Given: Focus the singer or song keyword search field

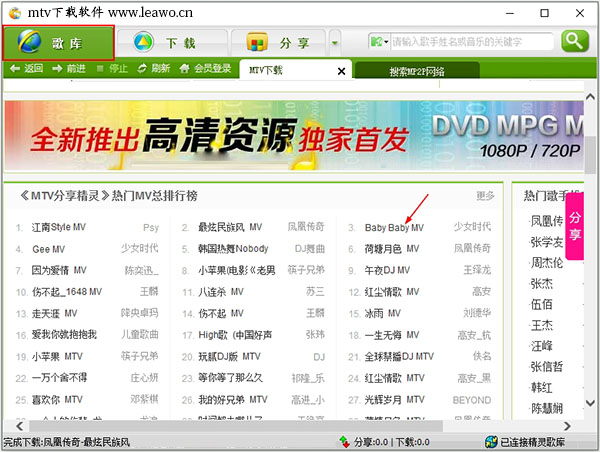Looking at the screenshot, I should coord(471,41).
